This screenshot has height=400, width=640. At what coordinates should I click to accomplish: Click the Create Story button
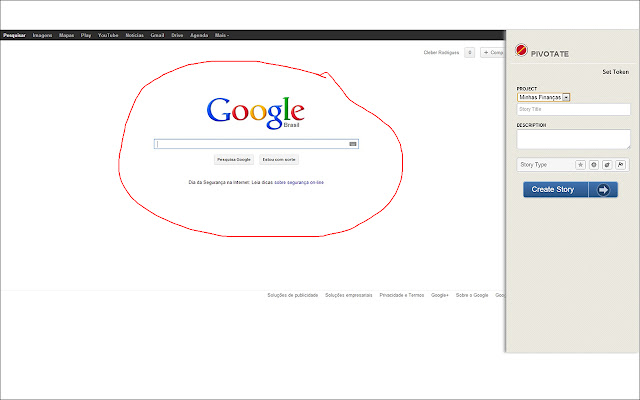[x=570, y=190]
